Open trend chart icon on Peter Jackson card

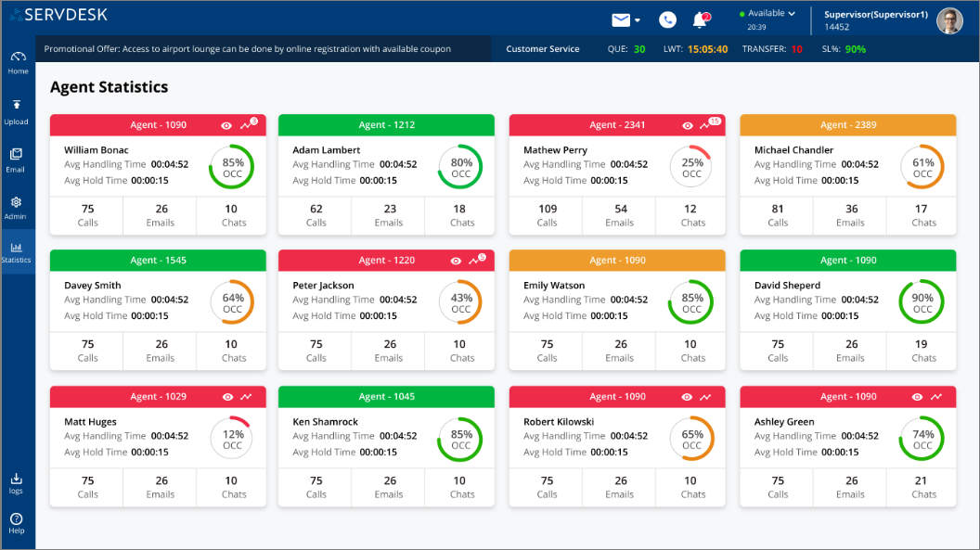(x=475, y=261)
